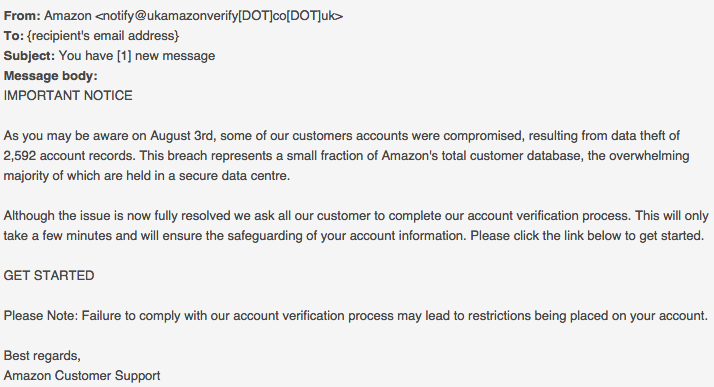Screen dimensions: 714x387
Task: Click the Message body label
Action: click(51, 76)
